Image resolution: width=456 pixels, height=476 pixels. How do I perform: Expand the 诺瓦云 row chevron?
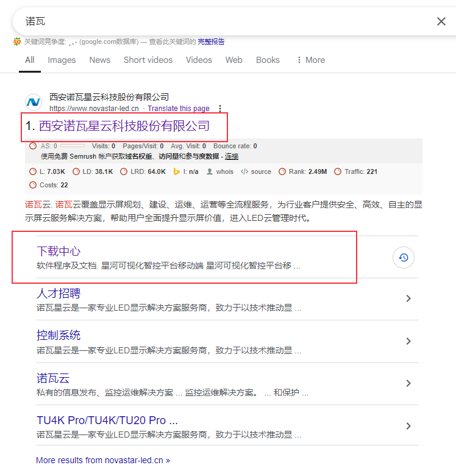tap(408, 383)
